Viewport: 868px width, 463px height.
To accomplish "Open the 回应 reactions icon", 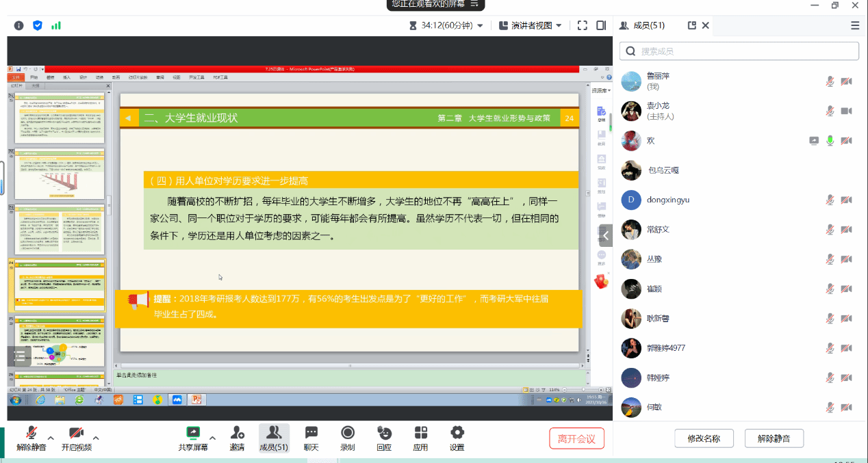I will [x=384, y=433].
